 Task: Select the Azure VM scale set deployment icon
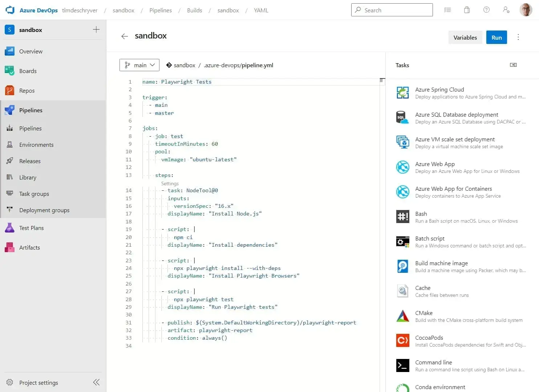pyautogui.click(x=402, y=142)
